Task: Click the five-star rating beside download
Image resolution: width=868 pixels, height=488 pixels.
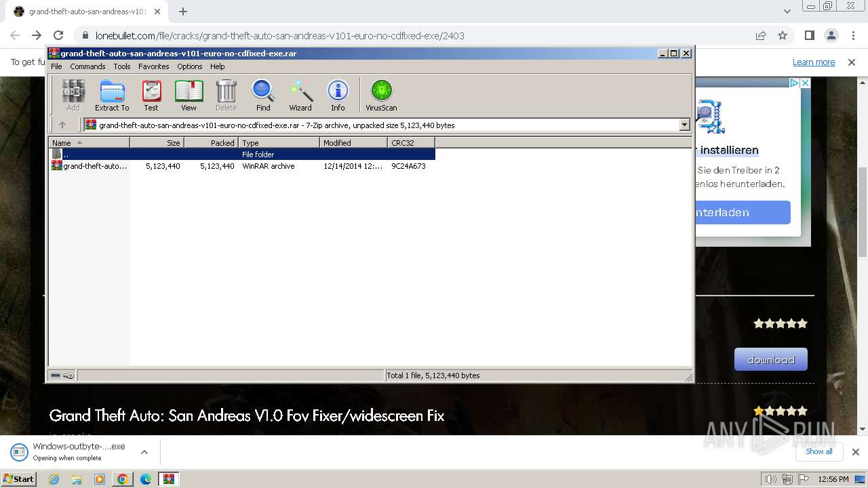Action: pos(781,324)
